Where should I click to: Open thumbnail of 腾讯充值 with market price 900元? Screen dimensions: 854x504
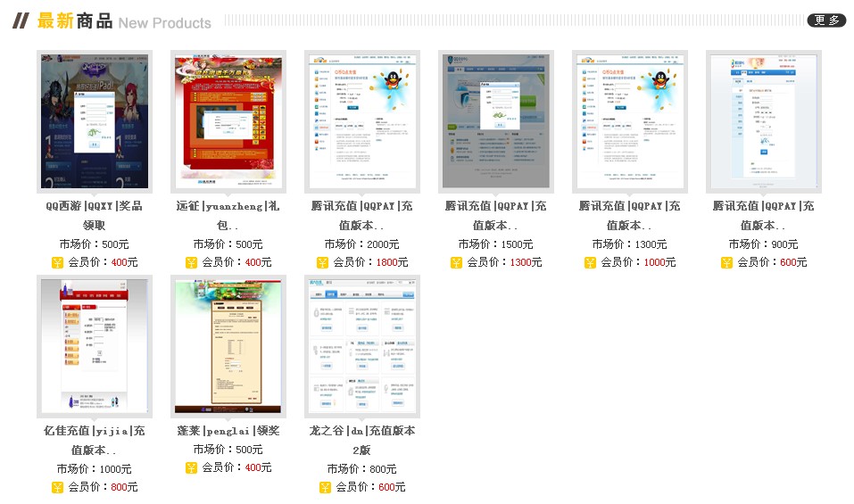pos(764,121)
